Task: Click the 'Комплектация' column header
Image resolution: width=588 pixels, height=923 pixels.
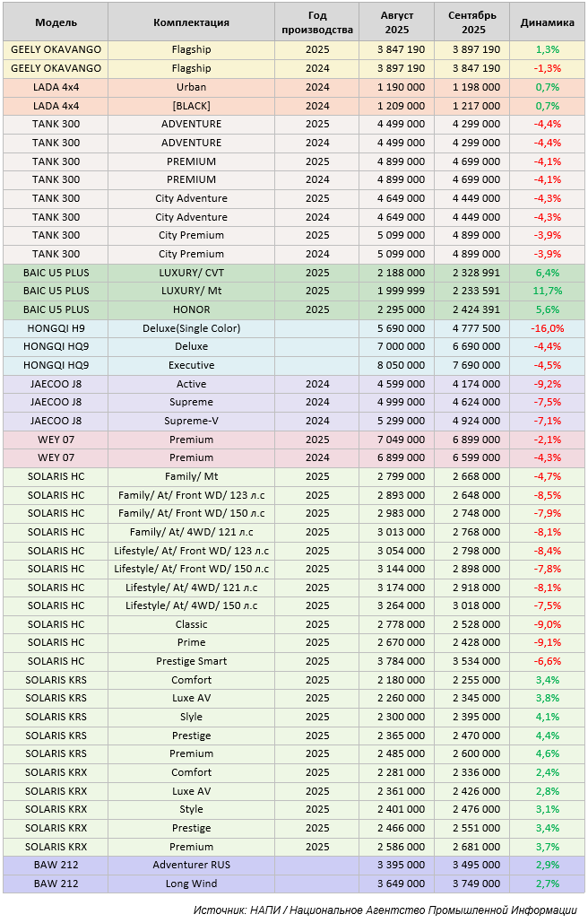Action: pos(191,22)
